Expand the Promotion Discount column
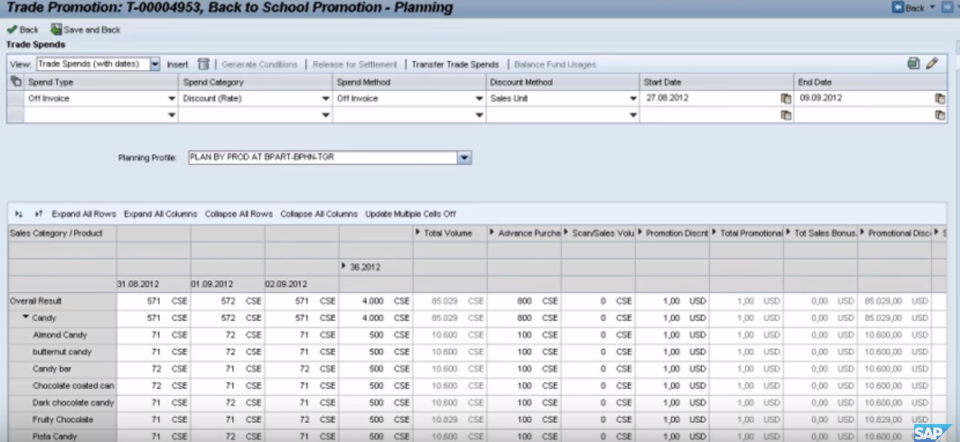 640,233
